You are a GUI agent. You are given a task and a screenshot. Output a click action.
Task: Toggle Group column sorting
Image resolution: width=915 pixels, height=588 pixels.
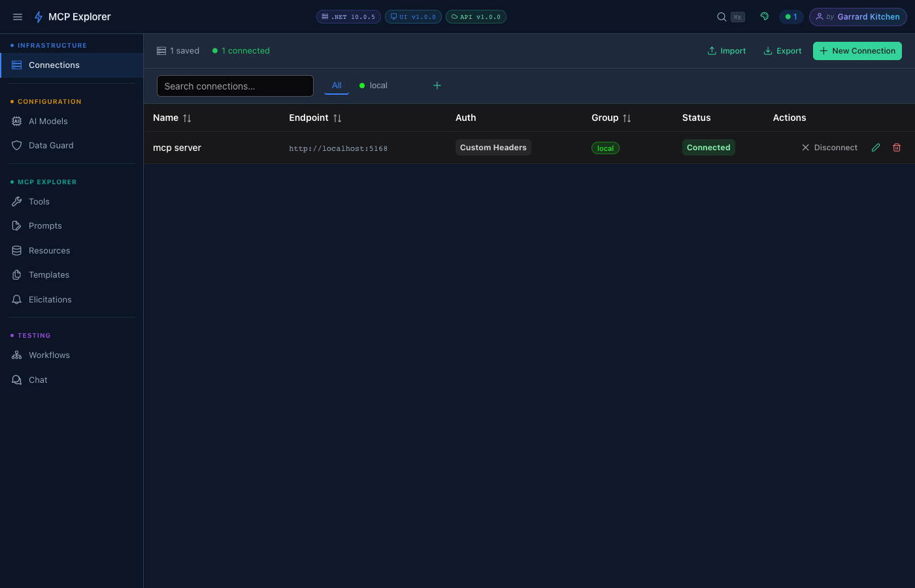pyautogui.click(x=627, y=118)
